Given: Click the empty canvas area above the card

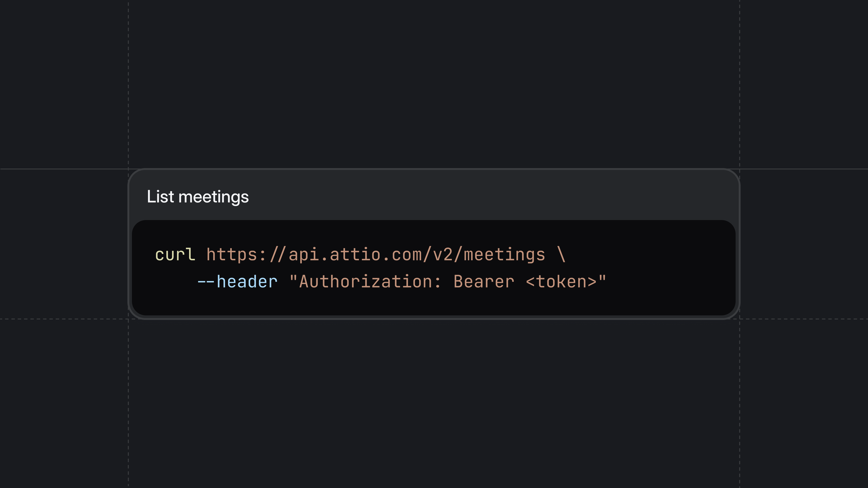Looking at the screenshot, I should (x=434, y=84).
